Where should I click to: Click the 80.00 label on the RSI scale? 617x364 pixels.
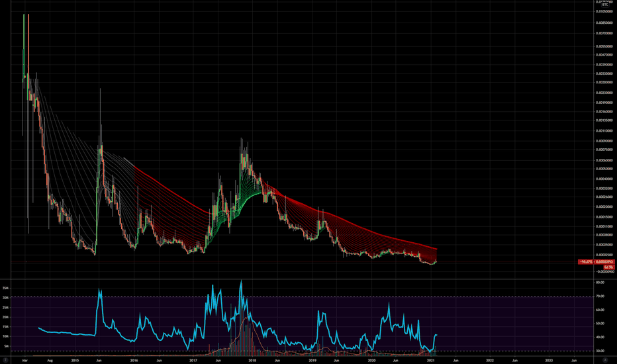click(x=600, y=283)
